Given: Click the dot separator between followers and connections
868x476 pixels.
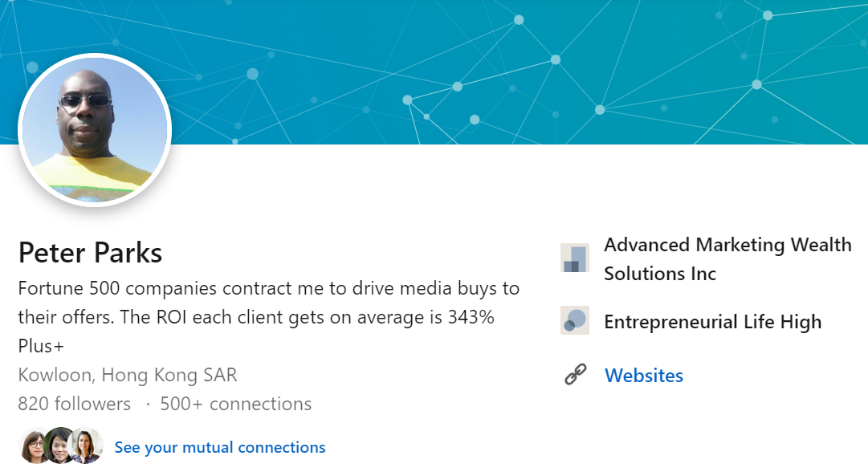Looking at the screenshot, I should coord(148,405).
